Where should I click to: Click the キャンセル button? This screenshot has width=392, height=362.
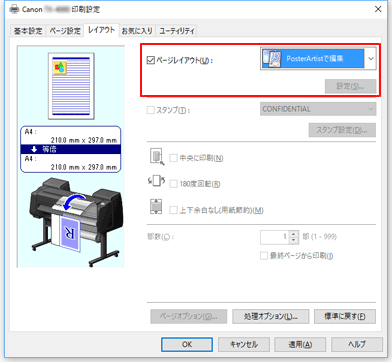(244, 344)
